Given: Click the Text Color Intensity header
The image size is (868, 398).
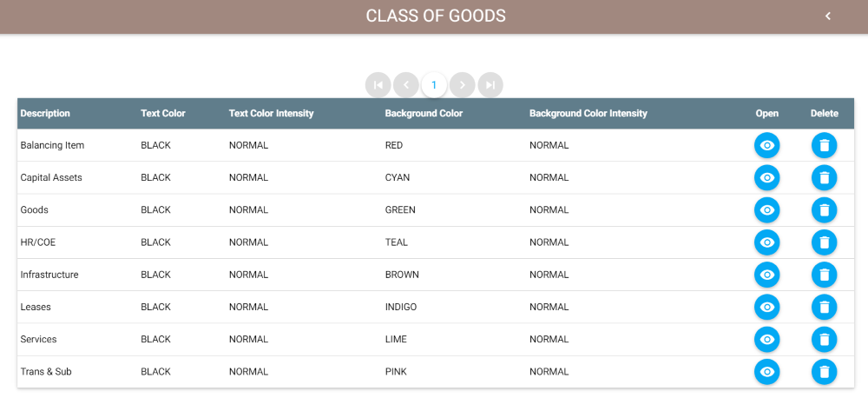Looking at the screenshot, I should [271, 113].
